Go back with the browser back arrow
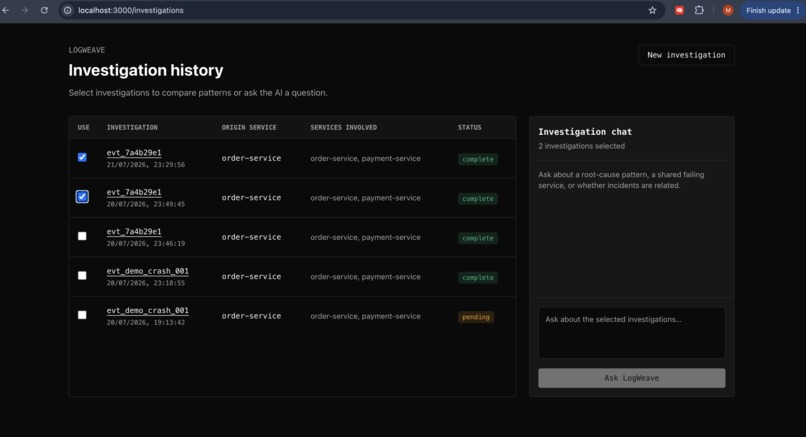 (6, 10)
